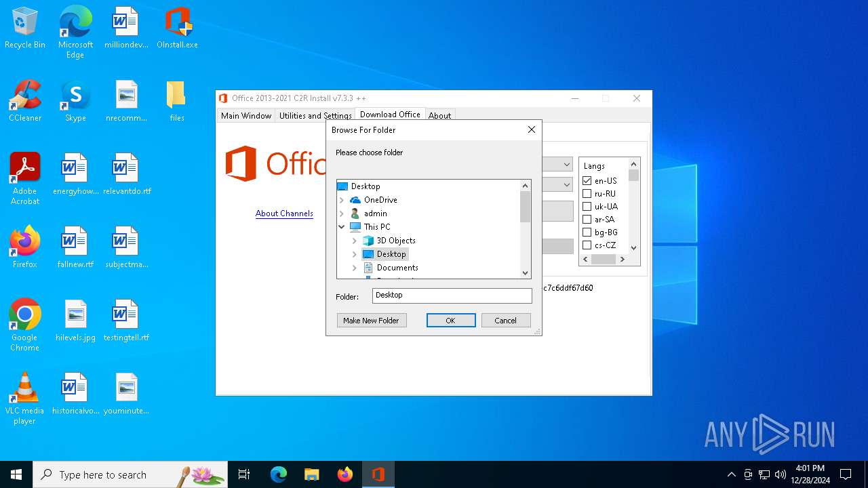Check the bg-BG language checkbox

click(x=587, y=232)
